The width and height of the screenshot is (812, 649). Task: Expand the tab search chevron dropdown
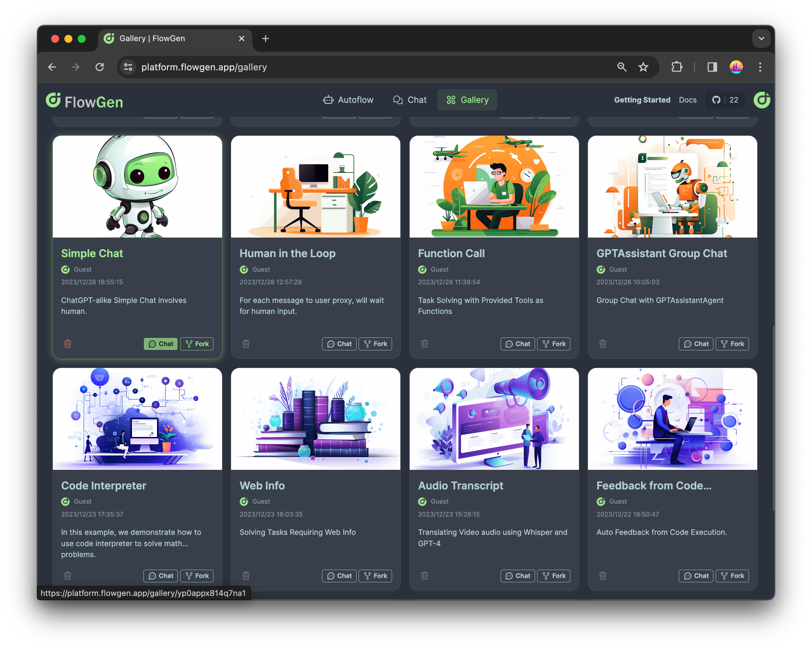coord(761,38)
